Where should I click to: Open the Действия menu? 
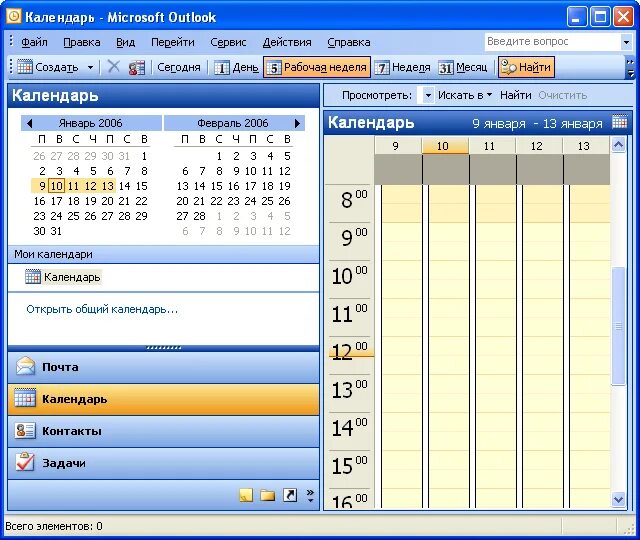(x=287, y=42)
